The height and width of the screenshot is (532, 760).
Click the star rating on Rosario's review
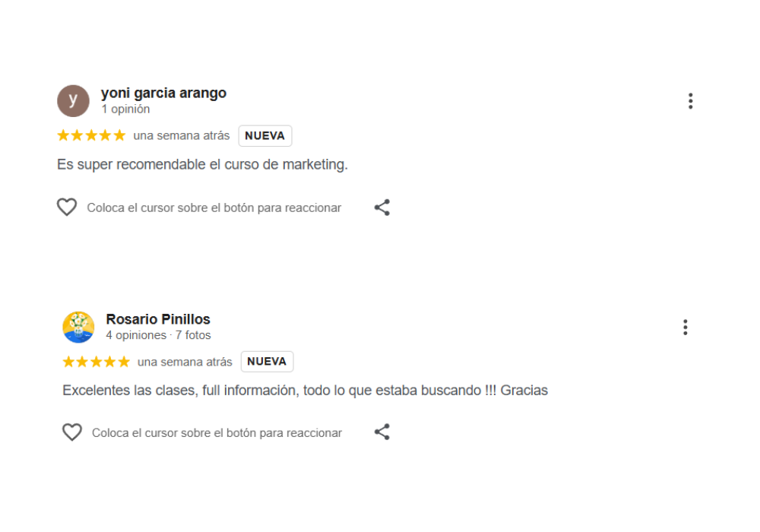[97, 361]
